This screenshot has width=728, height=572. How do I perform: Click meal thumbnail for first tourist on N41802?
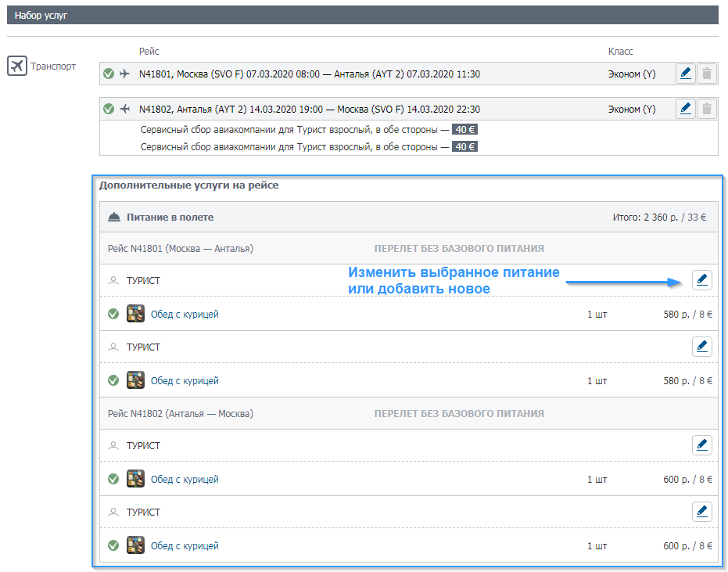[x=135, y=479]
